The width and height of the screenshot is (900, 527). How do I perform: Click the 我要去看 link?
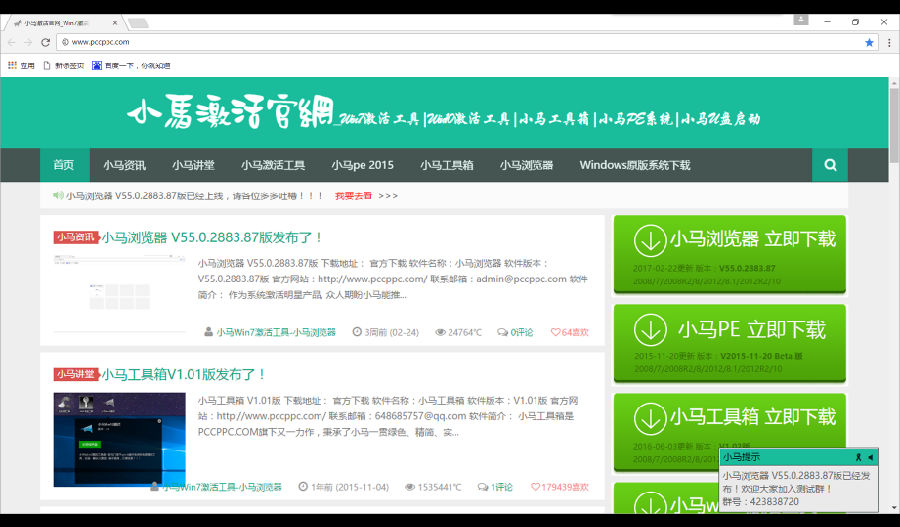[x=354, y=196]
